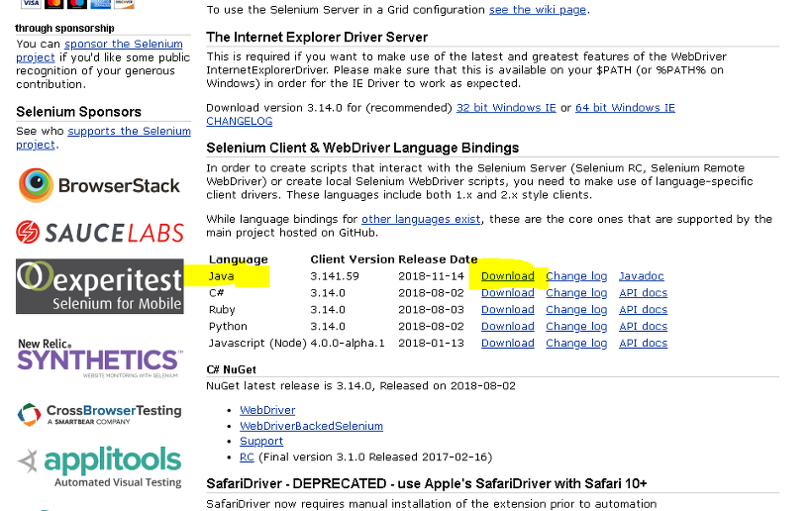This screenshot has width=812, height=511.
Task: Open the Python API docs
Action: pyautogui.click(x=644, y=326)
